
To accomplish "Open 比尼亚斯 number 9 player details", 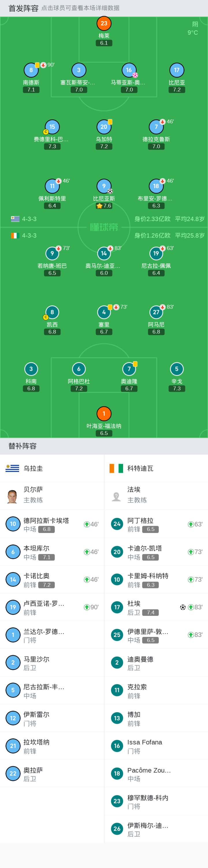I will tap(104, 186).
